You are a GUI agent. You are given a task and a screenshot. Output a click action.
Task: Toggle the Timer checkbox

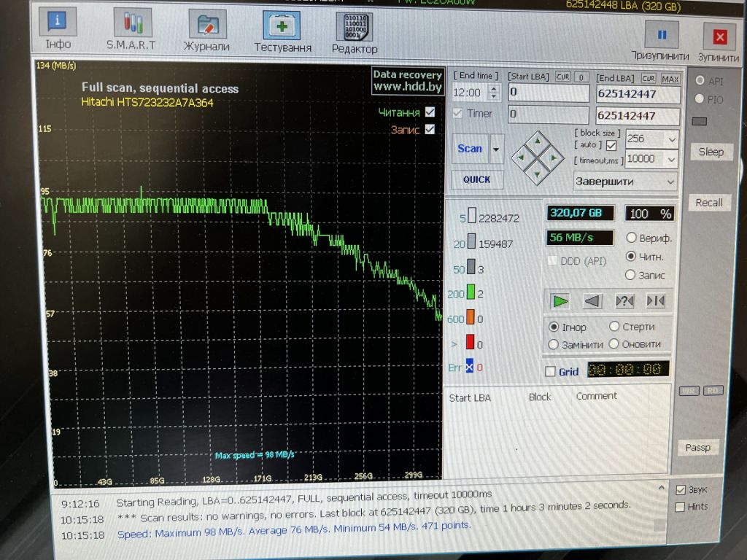point(457,113)
